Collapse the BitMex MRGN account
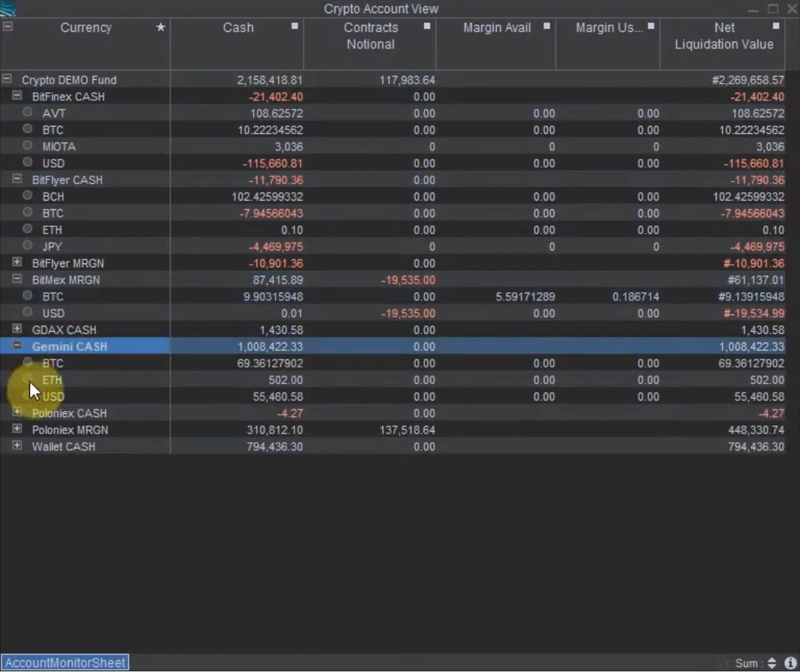 pos(17,279)
